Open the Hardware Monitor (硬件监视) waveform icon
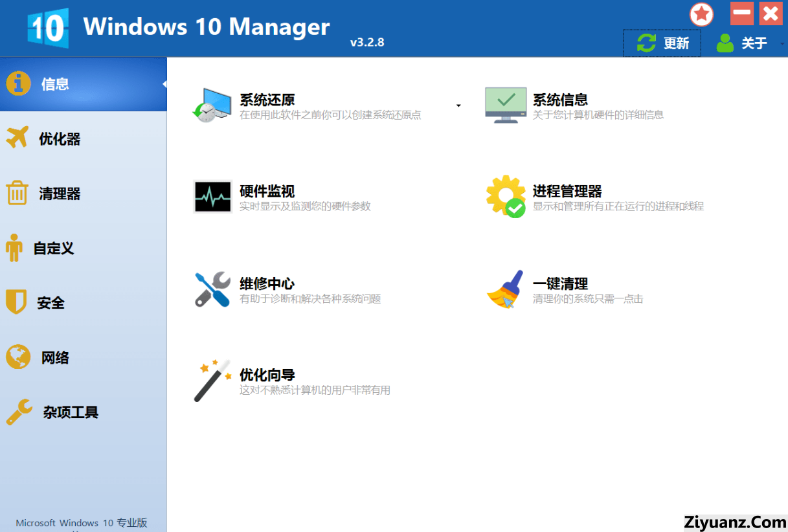 point(212,196)
